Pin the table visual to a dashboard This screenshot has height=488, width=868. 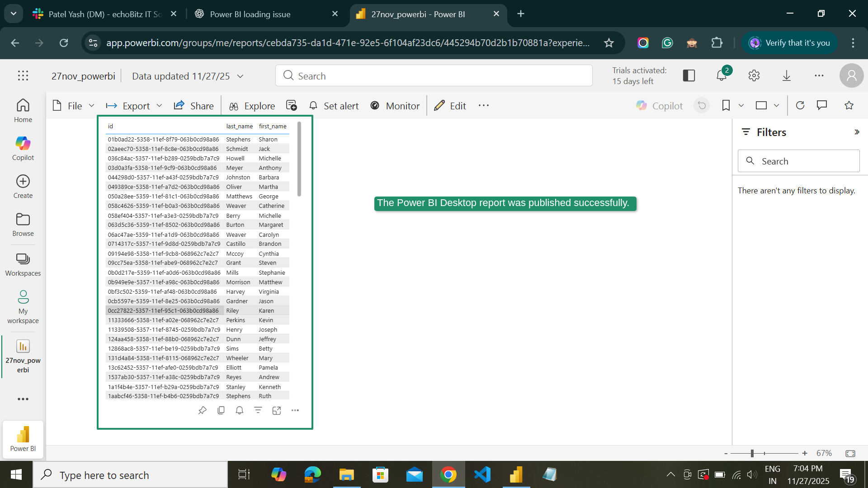(x=203, y=410)
